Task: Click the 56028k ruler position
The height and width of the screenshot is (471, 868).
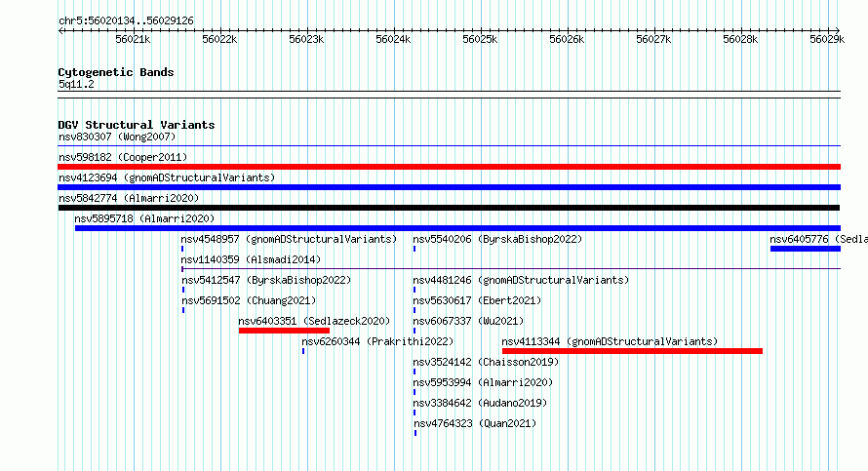Action: click(740, 39)
